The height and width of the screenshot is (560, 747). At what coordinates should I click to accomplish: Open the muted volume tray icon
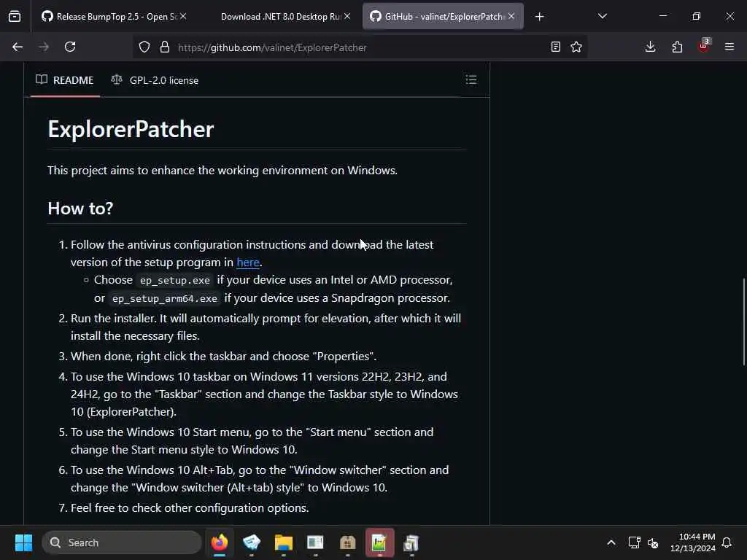[x=653, y=542]
